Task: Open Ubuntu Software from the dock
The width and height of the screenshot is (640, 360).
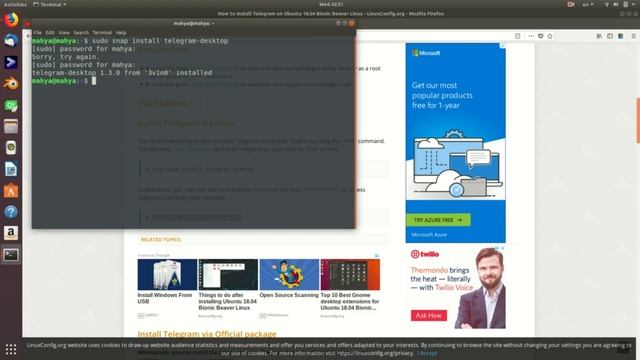Action: (11, 191)
